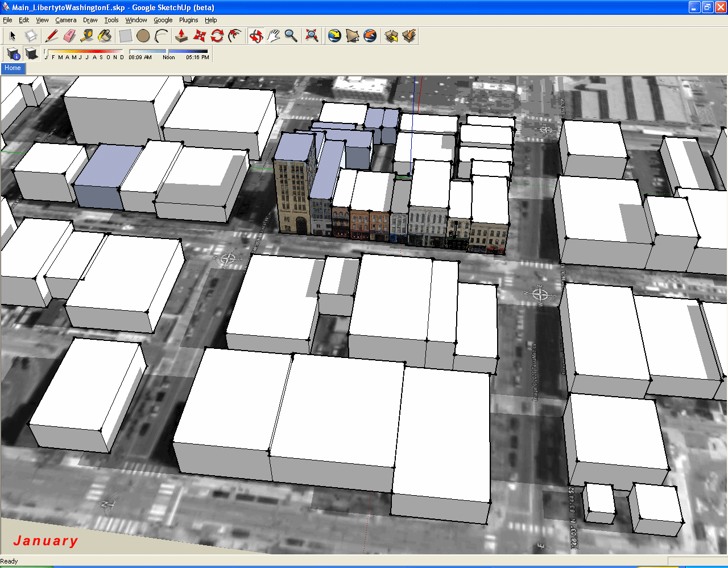Expand the Window menu

[x=136, y=20]
